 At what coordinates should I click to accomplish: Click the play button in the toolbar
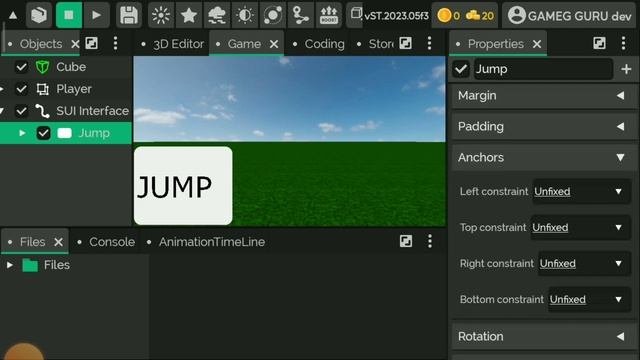pos(96,15)
